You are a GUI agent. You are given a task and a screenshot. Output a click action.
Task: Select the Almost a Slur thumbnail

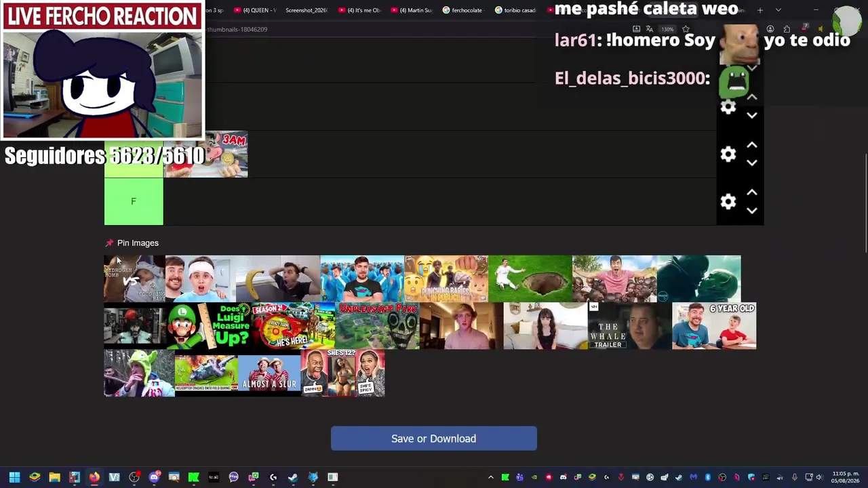269,373
